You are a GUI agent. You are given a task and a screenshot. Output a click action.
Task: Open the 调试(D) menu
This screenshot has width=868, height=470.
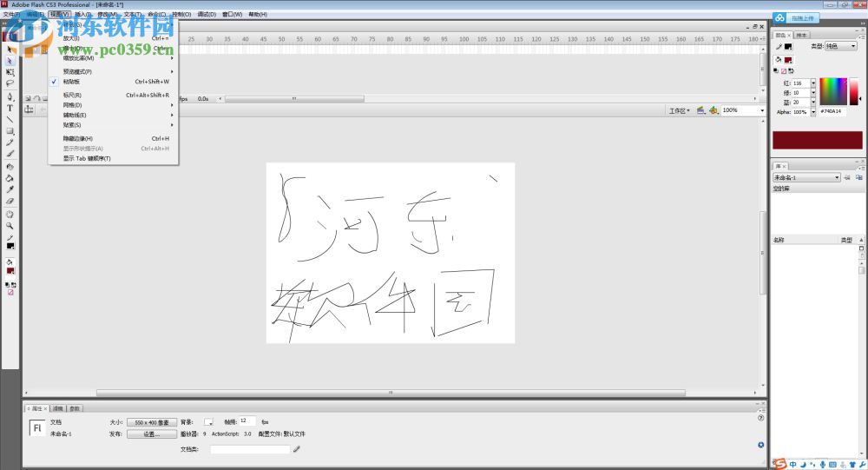pos(207,15)
